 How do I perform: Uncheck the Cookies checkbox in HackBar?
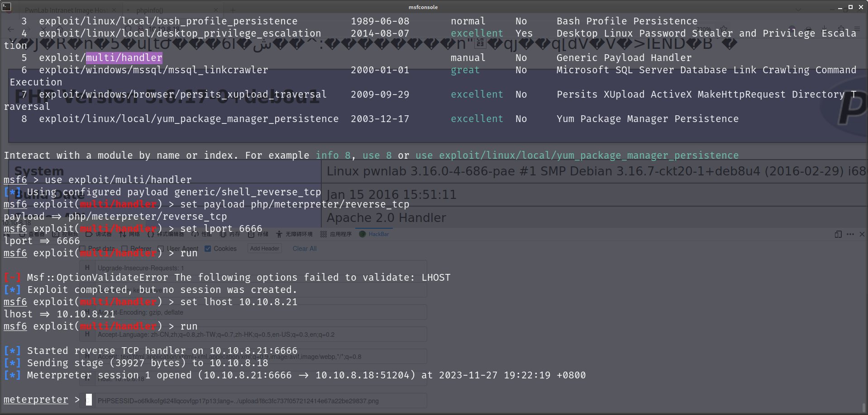[x=208, y=249]
